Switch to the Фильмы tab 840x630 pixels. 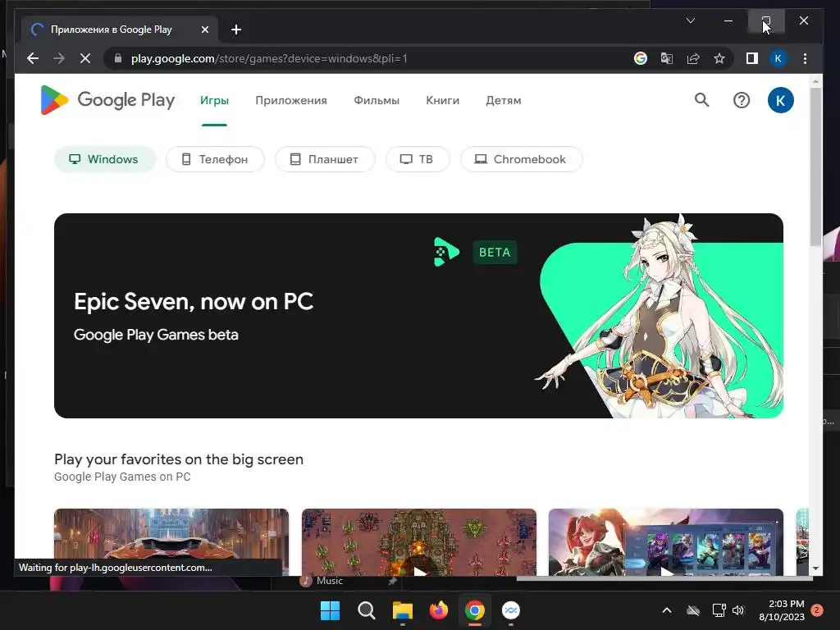pos(377,100)
